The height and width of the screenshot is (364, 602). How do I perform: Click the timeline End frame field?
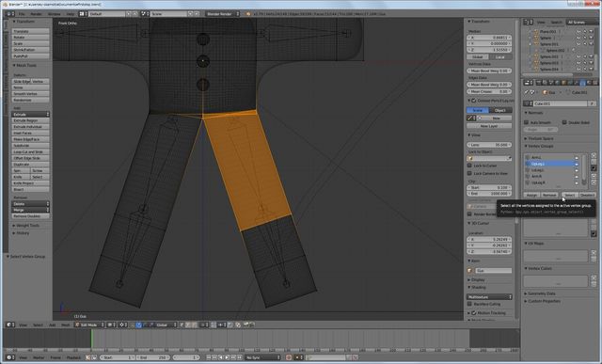pos(152,357)
